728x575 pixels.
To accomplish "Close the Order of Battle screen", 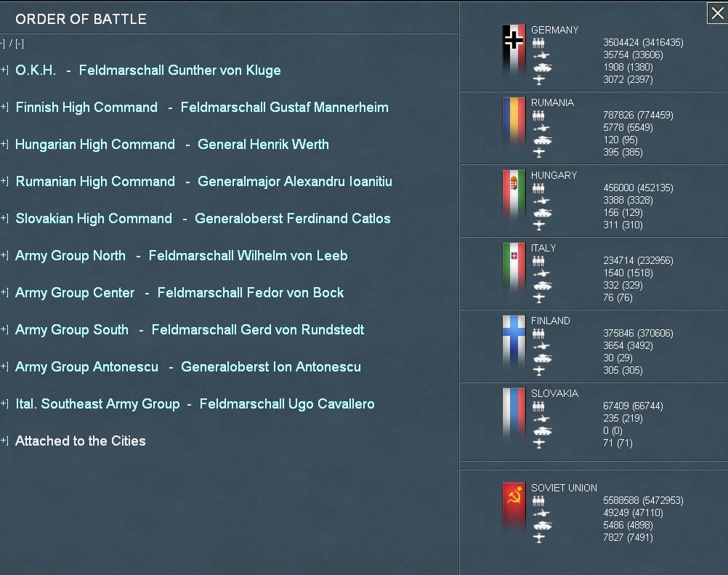I will [x=716, y=13].
